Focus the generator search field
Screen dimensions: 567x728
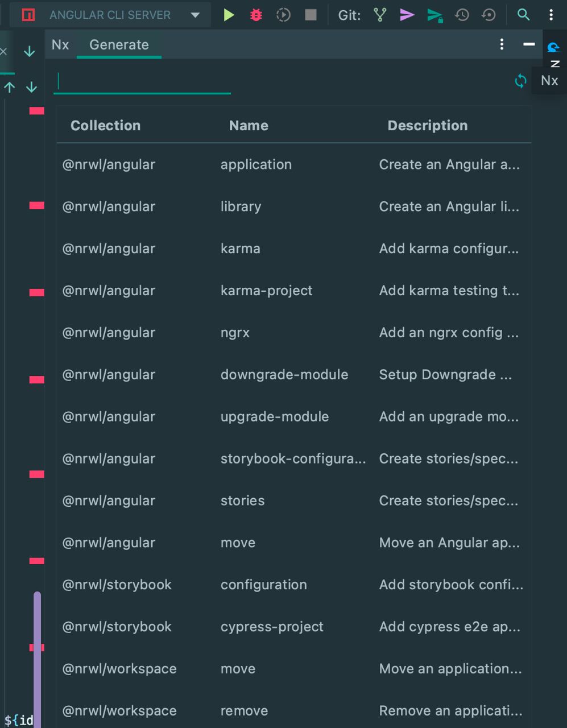[142, 82]
